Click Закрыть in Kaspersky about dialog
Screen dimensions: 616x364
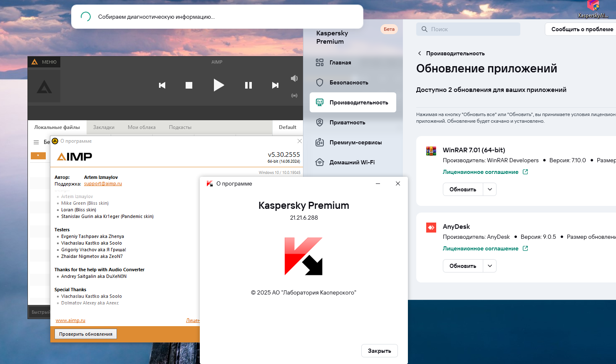point(380,351)
